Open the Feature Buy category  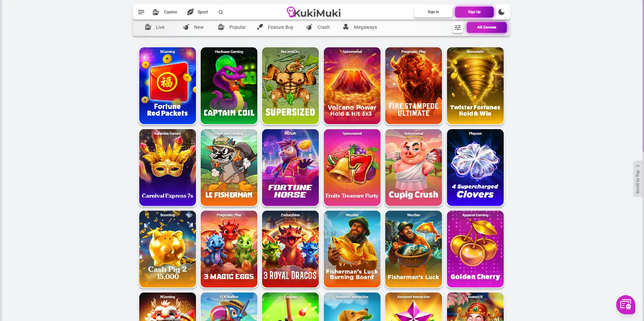(x=275, y=27)
